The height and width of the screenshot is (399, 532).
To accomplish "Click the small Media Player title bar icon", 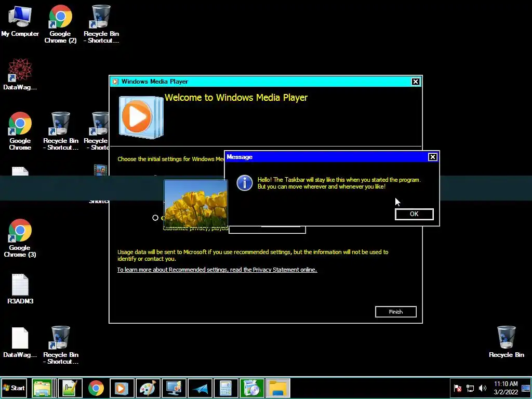I will pos(115,82).
